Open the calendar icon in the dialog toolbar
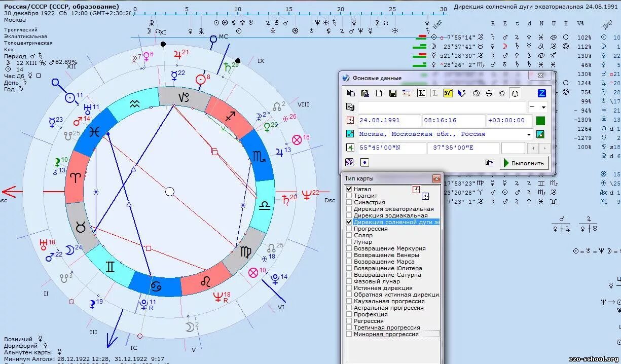Screen dimensions: 621x364 [x=406, y=93]
